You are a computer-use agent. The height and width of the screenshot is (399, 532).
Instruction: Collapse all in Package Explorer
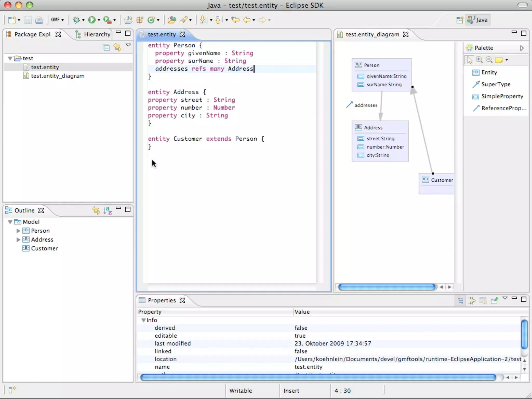tap(106, 47)
